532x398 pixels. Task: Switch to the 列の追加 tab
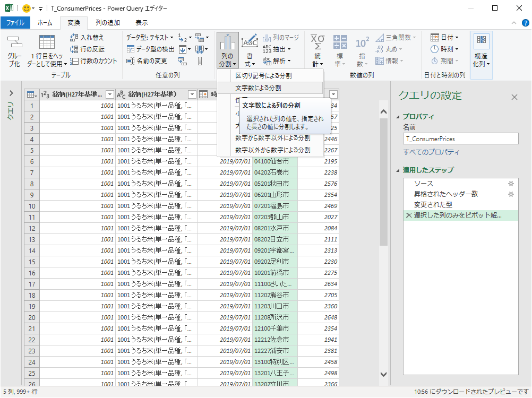coord(107,23)
